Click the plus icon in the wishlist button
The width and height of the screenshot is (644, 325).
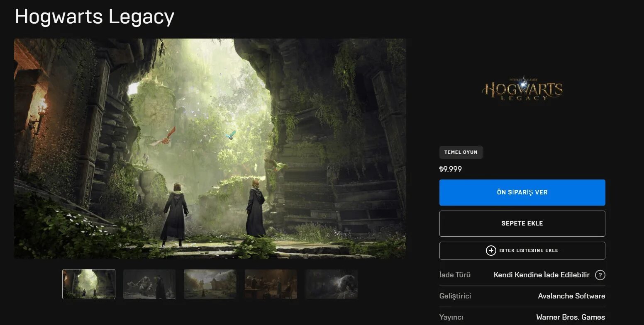pos(491,250)
